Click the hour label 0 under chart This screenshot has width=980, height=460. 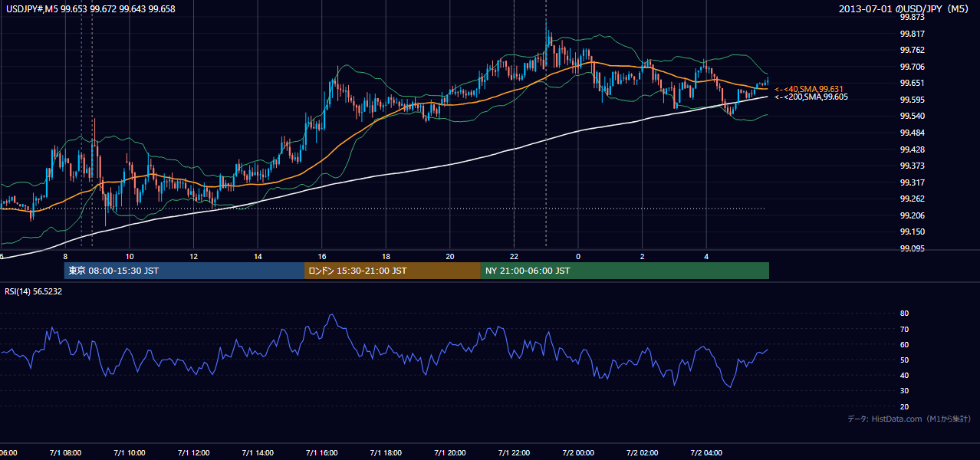(x=578, y=257)
